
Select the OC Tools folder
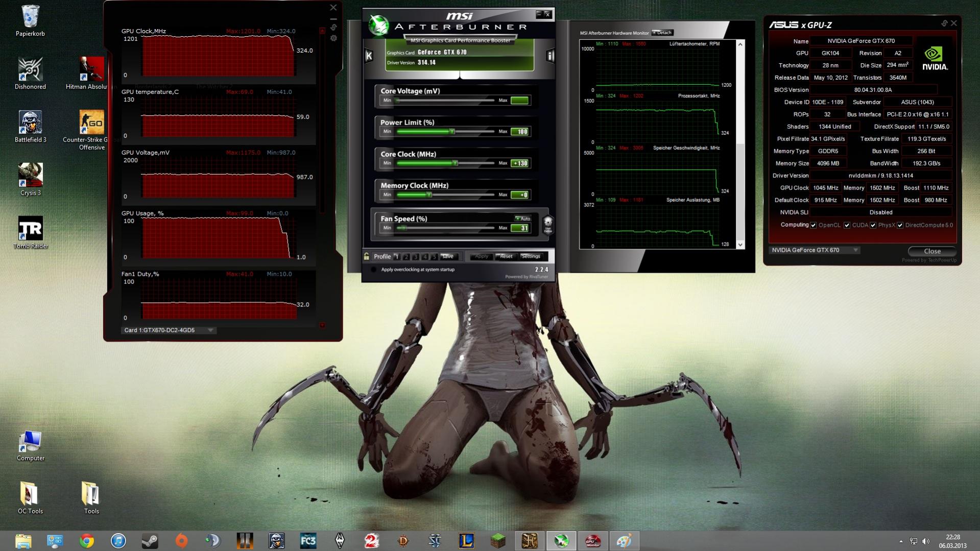[30, 498]
